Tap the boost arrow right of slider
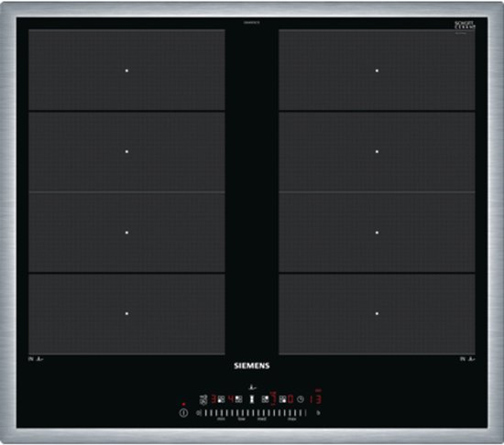Image resolution: width=504 pixels, height=445 pixels. coord(318,413)
